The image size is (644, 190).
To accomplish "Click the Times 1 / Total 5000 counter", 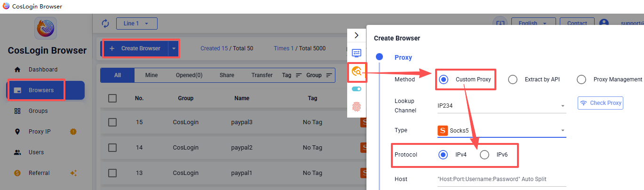I will (x=300, y=48).
